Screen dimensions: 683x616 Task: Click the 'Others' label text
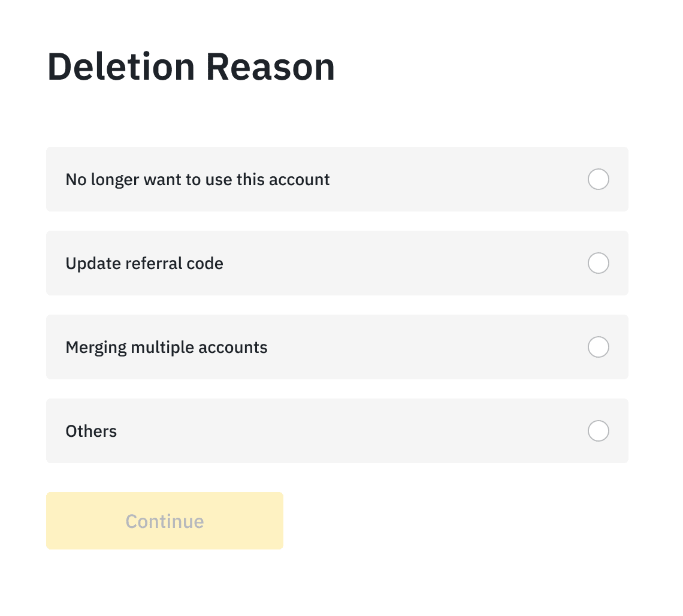click(91, 431)
